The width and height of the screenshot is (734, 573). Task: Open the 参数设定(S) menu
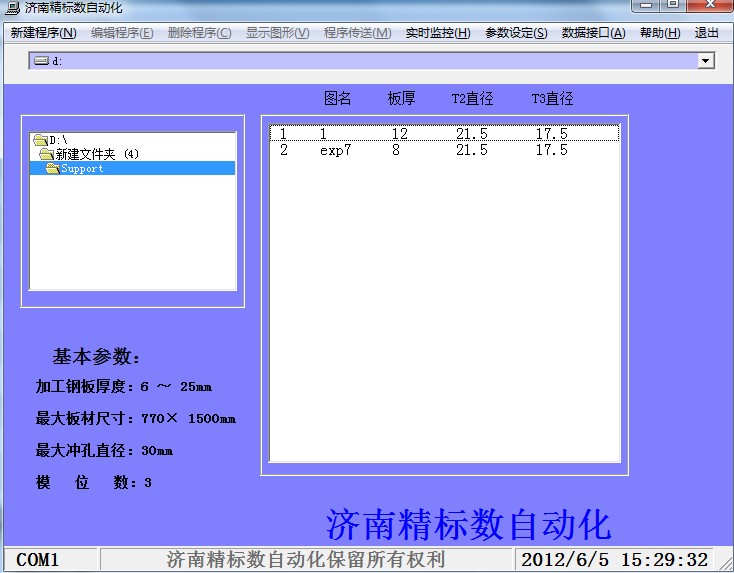516,33
